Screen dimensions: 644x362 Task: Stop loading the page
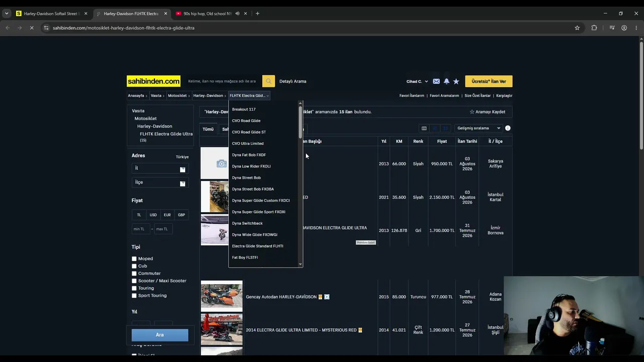point(31,28)
